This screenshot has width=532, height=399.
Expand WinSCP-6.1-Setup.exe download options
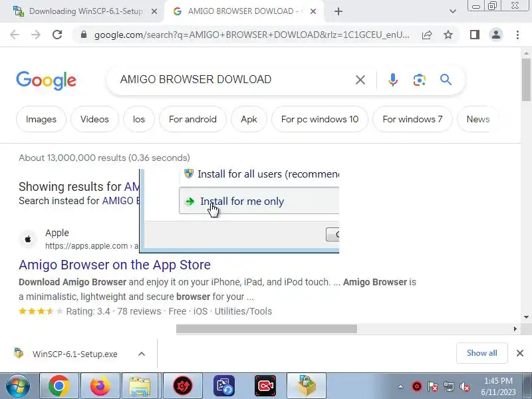tap(142, 354)
